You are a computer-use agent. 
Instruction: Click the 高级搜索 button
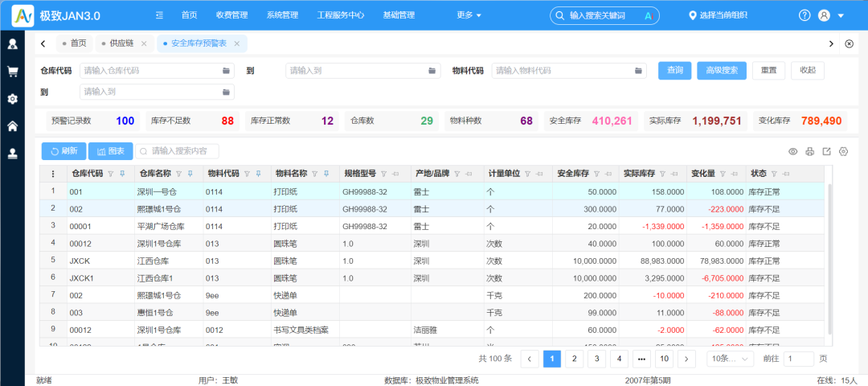tap(722, 70)
